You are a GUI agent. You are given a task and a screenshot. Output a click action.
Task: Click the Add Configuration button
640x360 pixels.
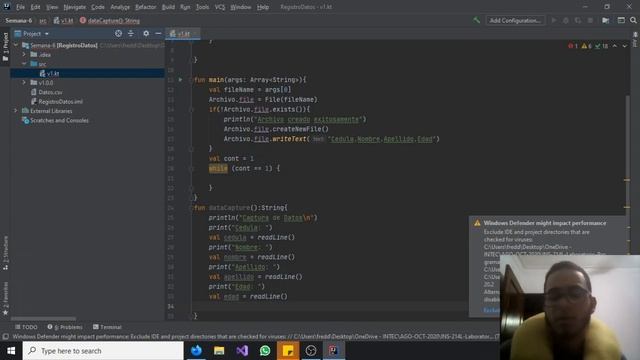(515, 20)
